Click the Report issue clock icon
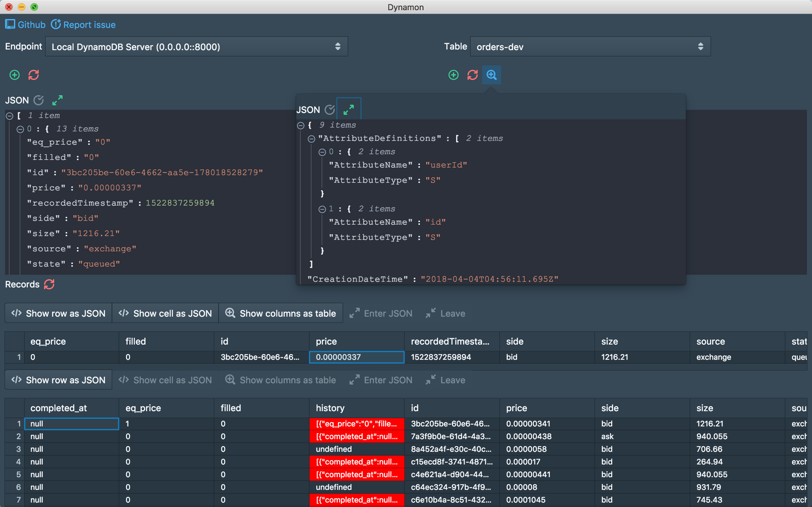The width and height of the screenshot is (812, 507). pyautogui.click(x=56, y=24)
